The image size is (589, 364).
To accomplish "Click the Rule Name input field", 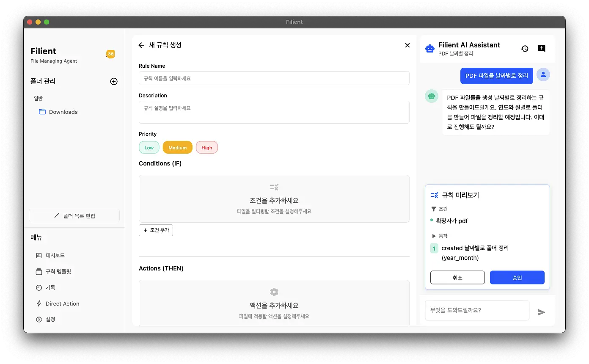I will tap(274, 78).
